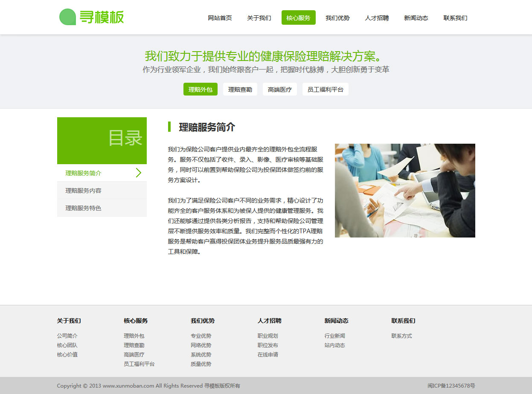Open the 公司简介 footer link

pyautogui.click(x=67, y=336)
